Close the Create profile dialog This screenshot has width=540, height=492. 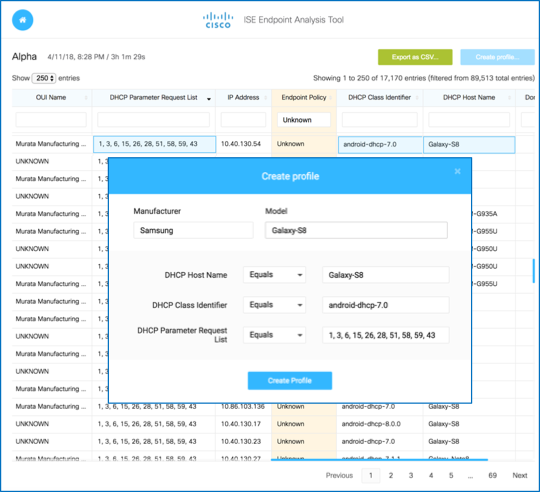pos(457,171)
